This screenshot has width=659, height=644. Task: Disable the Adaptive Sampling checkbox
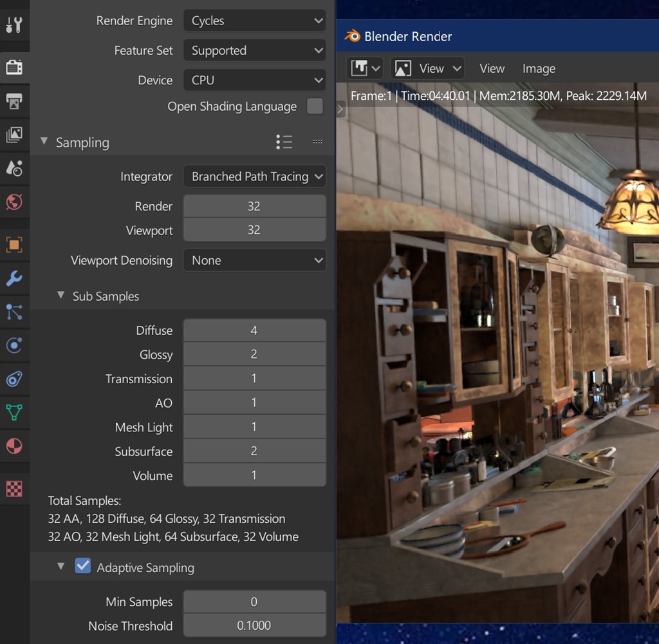82,567
